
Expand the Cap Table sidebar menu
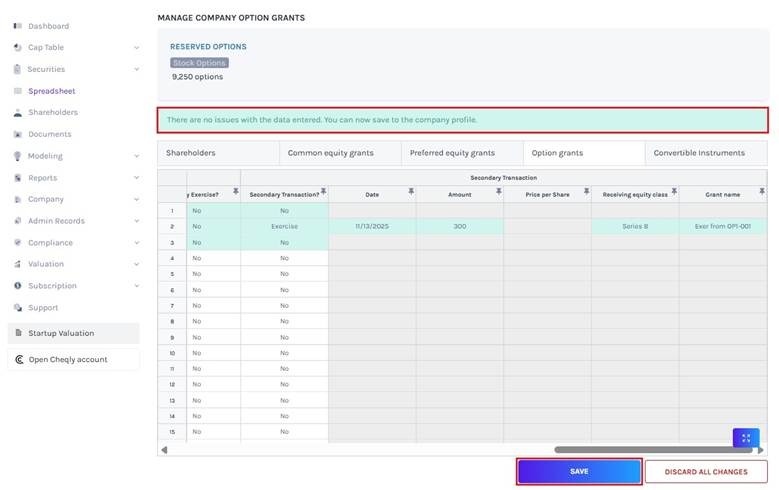coord(136,47)
